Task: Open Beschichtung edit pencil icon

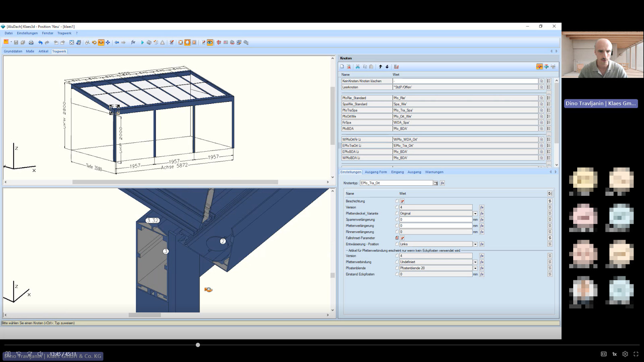Action: click(402, 201)
